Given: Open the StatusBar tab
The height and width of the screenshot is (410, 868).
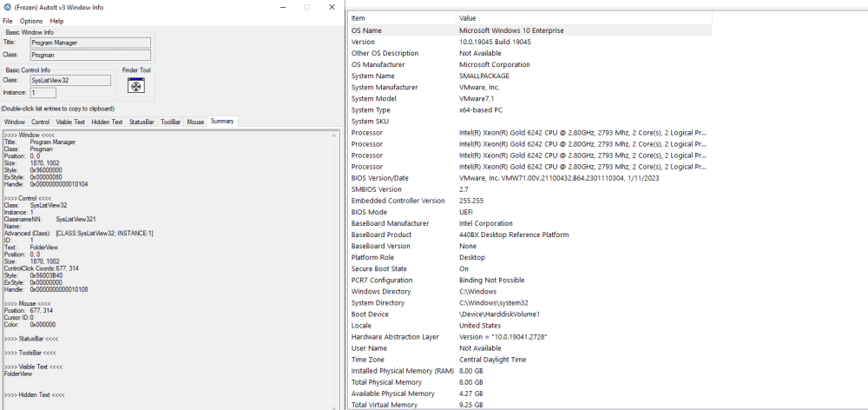Looking at the screenshot, I should coord(141,122).
